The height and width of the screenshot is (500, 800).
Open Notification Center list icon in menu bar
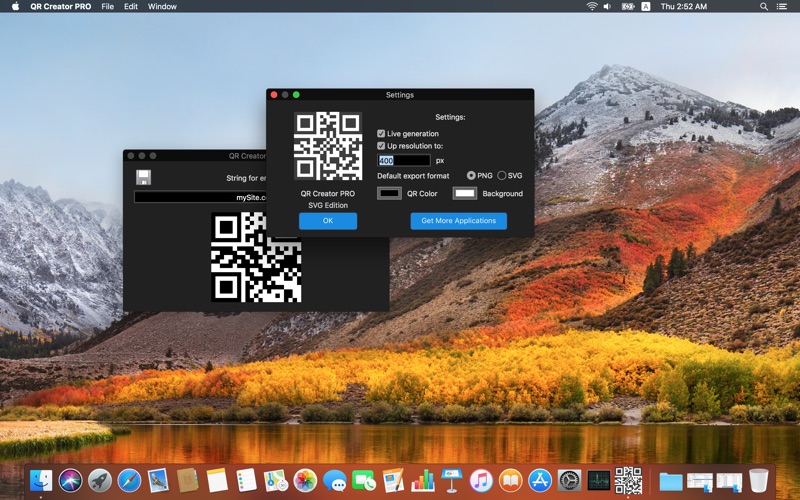pyautogui.click(x=781, y=7)
